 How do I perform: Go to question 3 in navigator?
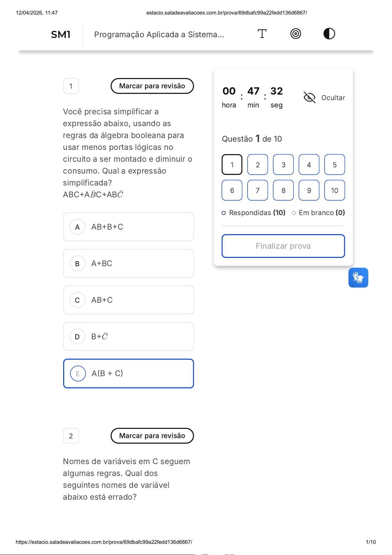[283, 165]
